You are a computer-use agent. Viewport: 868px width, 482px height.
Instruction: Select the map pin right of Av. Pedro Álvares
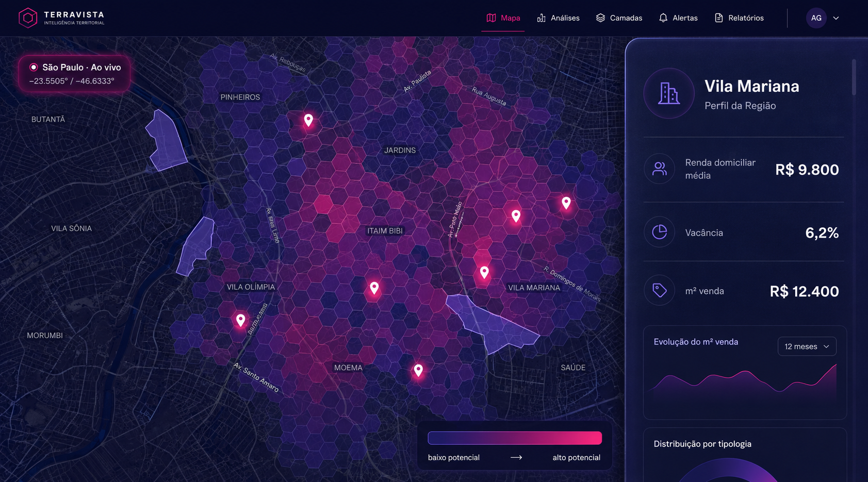coord(516,216)
